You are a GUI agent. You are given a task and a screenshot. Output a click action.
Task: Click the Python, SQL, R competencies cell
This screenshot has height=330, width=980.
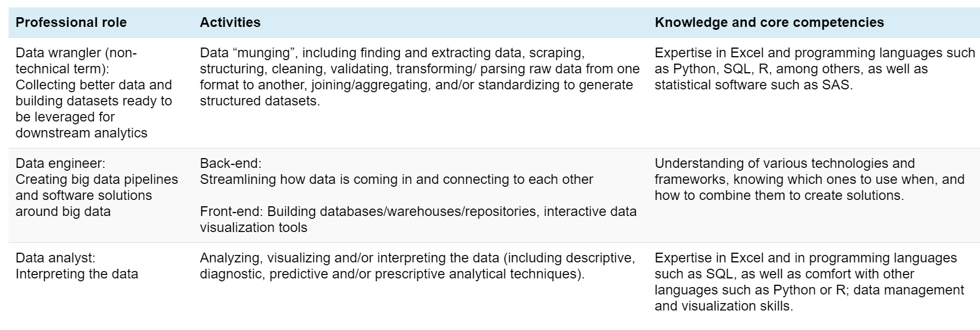pos(814,69)
